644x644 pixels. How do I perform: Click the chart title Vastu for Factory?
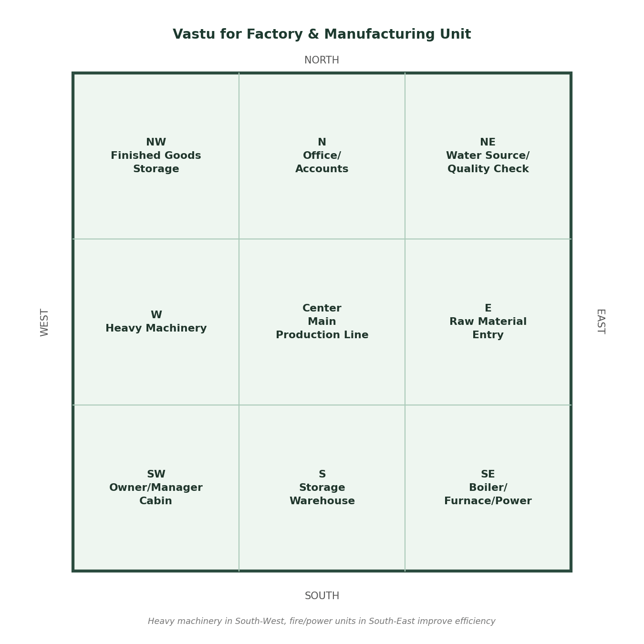pyautogui.click(x=322, y=35)
